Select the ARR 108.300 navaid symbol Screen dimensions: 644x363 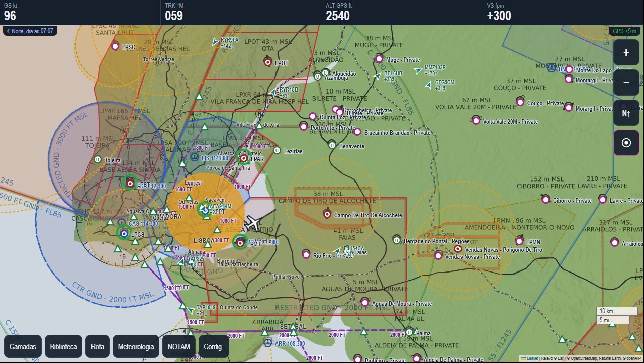[268, 342]
